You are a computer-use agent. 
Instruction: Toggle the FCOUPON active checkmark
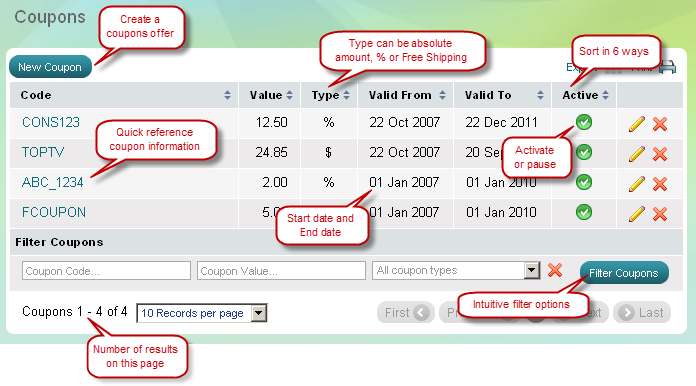[x=584, y=212]
